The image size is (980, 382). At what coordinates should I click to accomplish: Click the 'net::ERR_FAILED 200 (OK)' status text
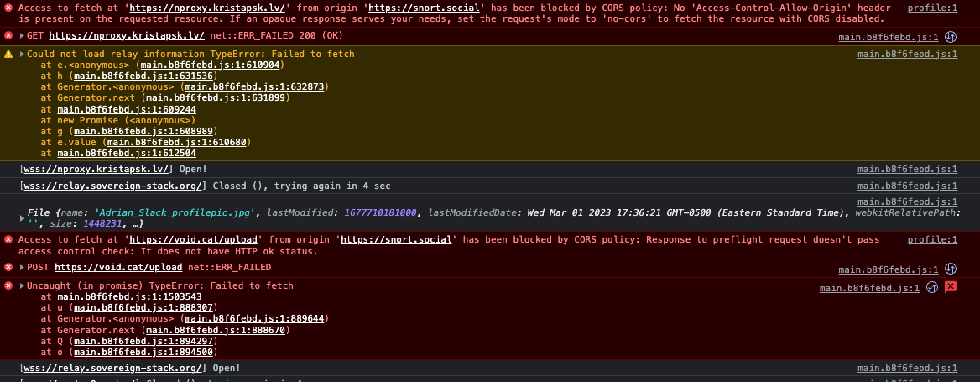point(276,35)
